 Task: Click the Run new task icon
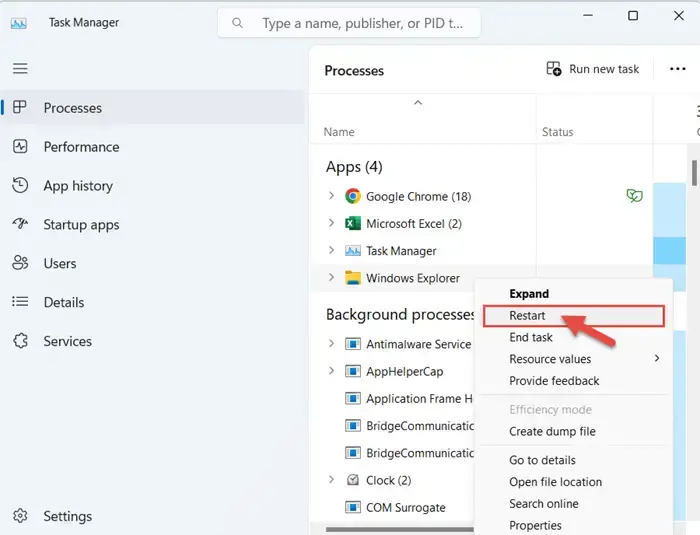coord(554,69)
